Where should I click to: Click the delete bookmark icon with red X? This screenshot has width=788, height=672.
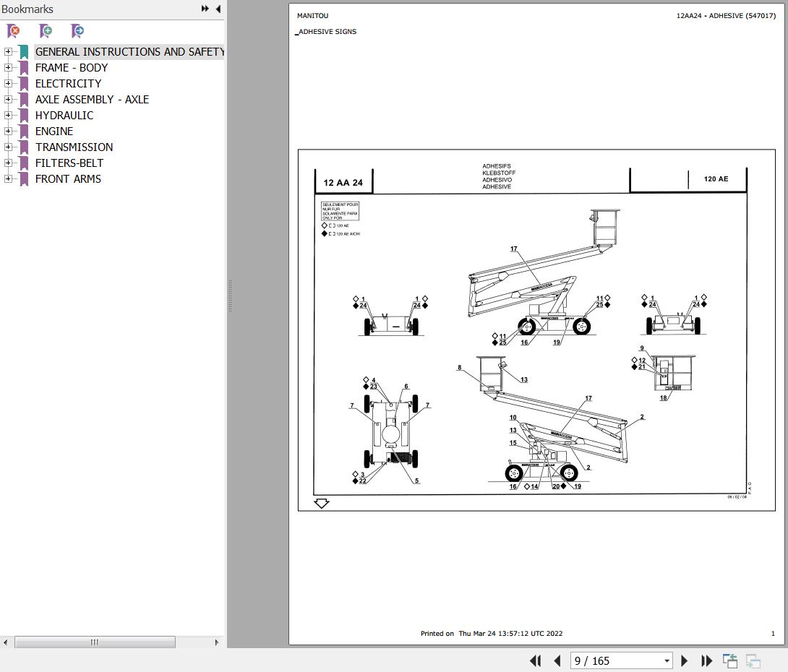(14, 31)
